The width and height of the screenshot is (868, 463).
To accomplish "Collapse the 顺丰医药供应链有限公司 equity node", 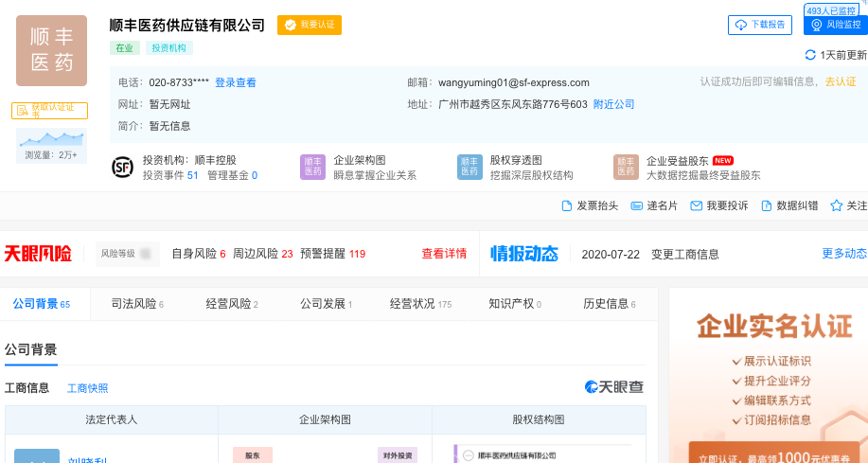I will (x=469, y=455).
